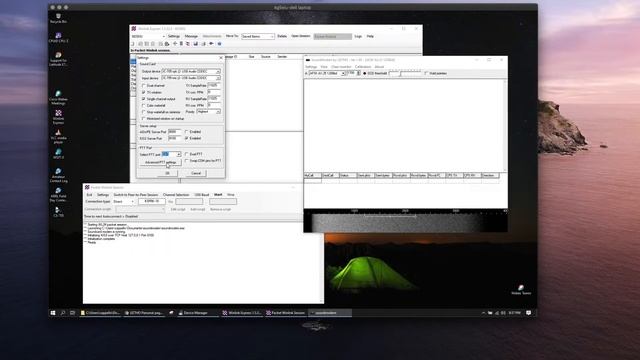640x360 pixels.
Task: Uncheck Single channel output
Action: pos(144,99)
